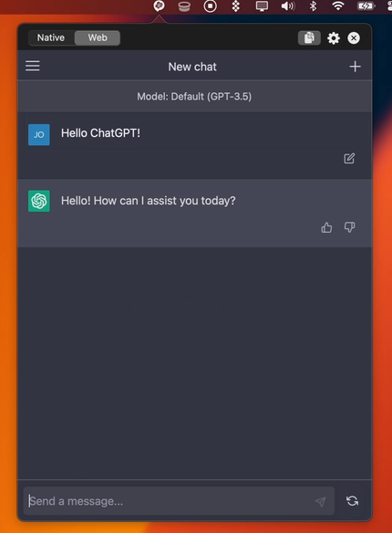Give thumbs down to the response
Image resolution: width=392 pixels, height=533 pixels.
tap(349, 227)
